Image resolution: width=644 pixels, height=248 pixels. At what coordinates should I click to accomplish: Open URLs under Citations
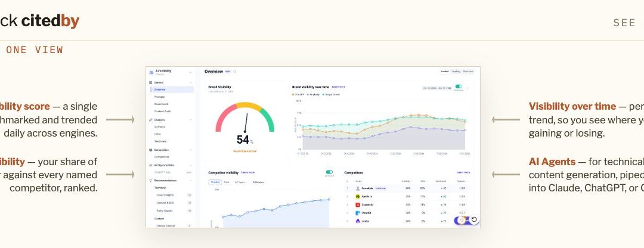tap(157, 134)
